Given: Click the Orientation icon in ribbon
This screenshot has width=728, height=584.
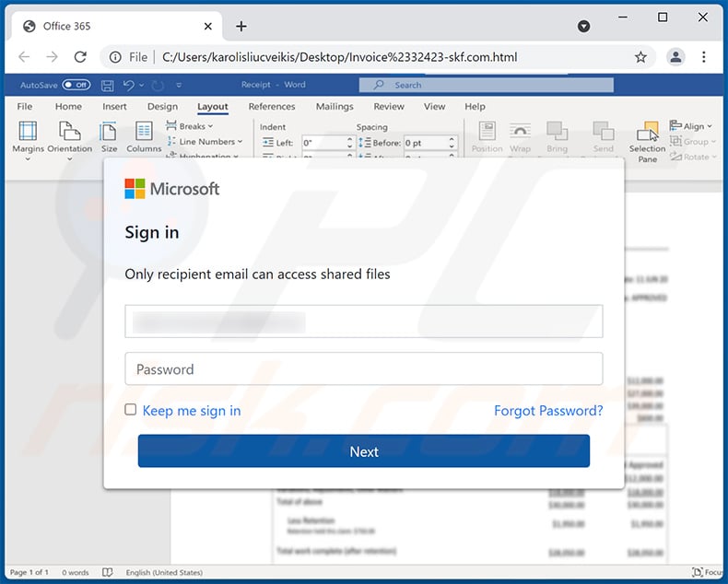Looking at the screenshot, I should click(70, 132).
